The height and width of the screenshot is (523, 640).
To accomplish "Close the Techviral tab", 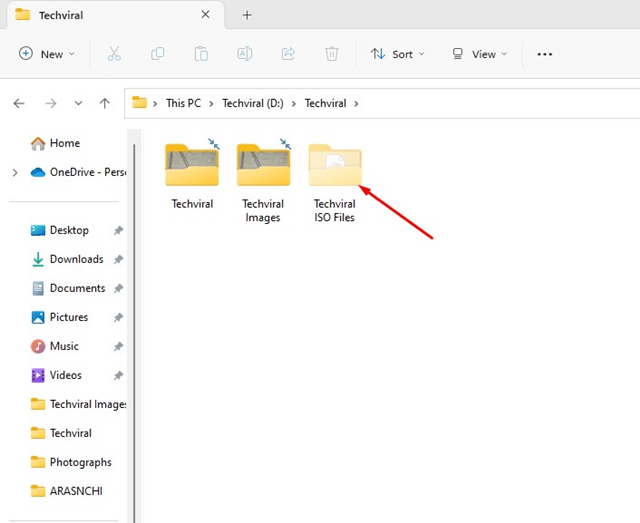I will point(205,15).
